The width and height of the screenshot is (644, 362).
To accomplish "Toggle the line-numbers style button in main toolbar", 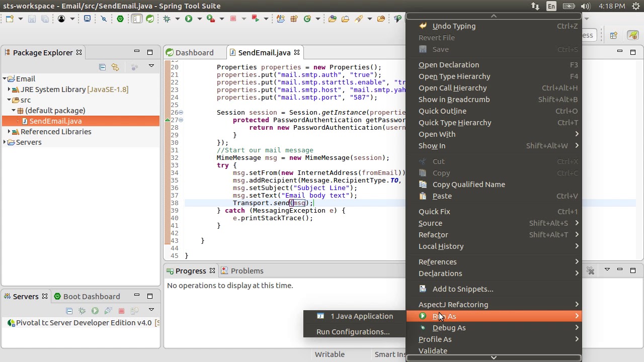I will point(137,19).
